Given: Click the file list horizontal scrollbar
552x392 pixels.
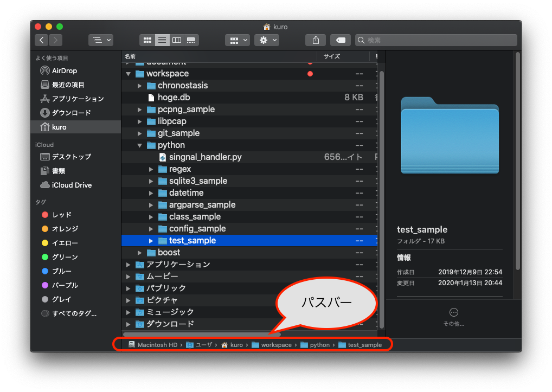Looking at the screenshot, I should pos(202,335).
